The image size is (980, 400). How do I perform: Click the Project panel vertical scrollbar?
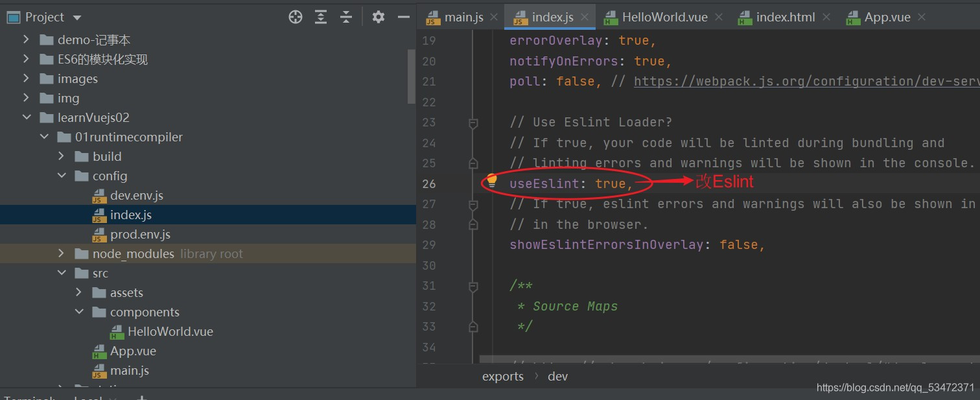[412, 76]
